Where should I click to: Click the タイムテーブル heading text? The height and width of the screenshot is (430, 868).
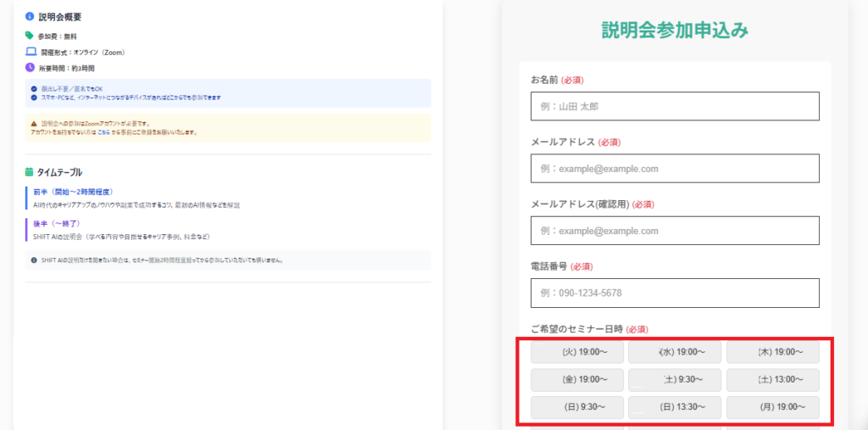pos(60,172)
